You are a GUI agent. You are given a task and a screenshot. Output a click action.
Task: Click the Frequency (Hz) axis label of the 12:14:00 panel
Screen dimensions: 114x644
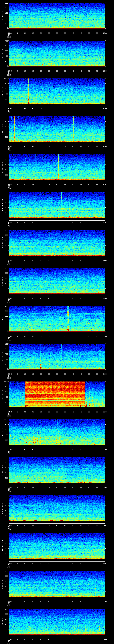pyautogui.click(x=3, y=16)
